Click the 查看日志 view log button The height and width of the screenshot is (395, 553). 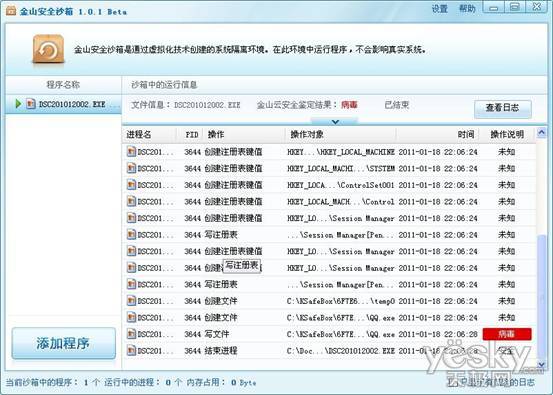point(503,108)
